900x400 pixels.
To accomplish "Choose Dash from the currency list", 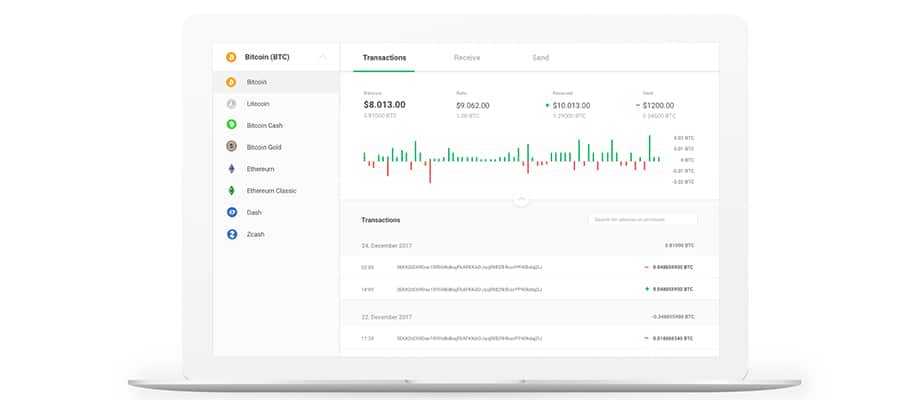I will click(254, 212).
